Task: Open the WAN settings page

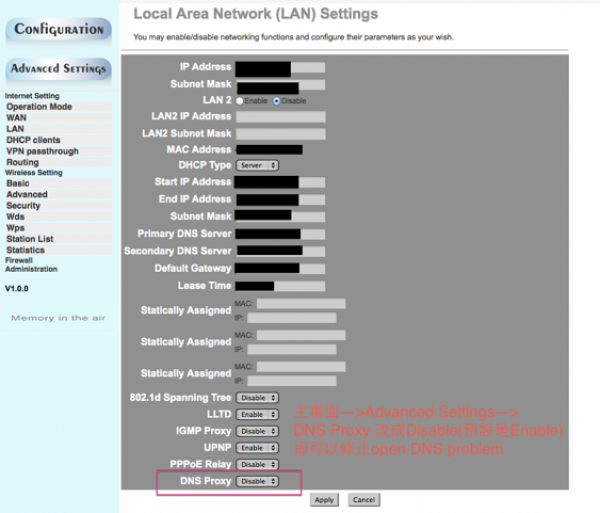Action: pos(16,117)
